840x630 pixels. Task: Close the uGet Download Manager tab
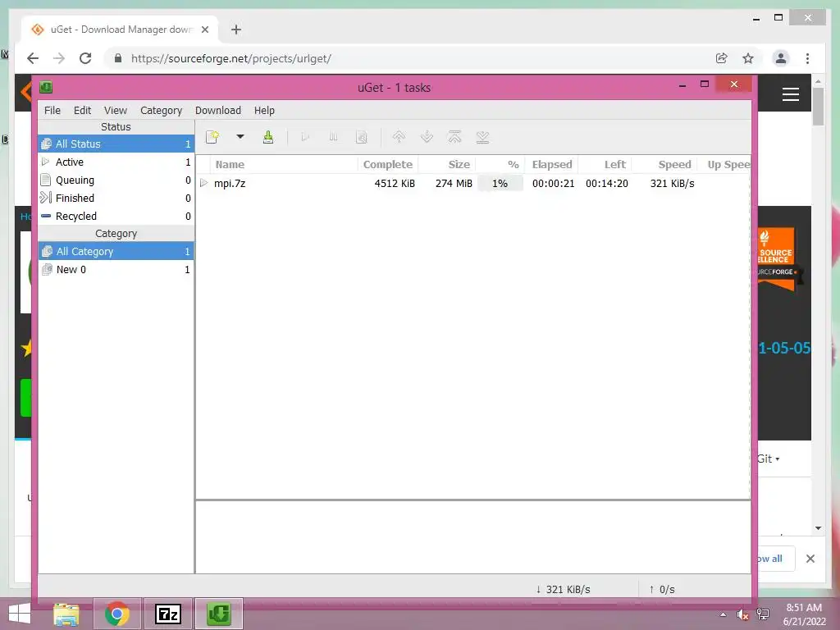pos(204,30)
